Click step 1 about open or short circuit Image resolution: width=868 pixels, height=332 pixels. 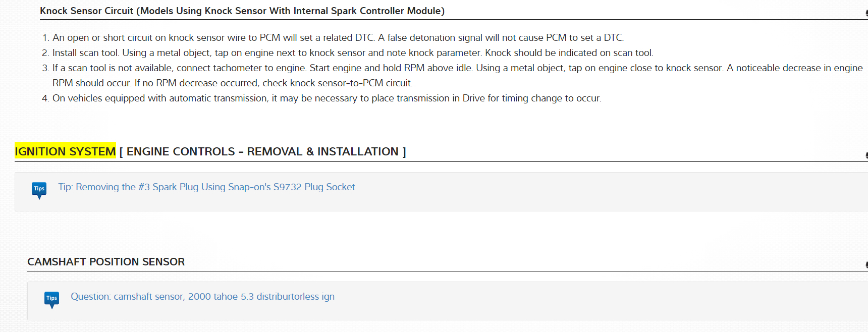338,38
